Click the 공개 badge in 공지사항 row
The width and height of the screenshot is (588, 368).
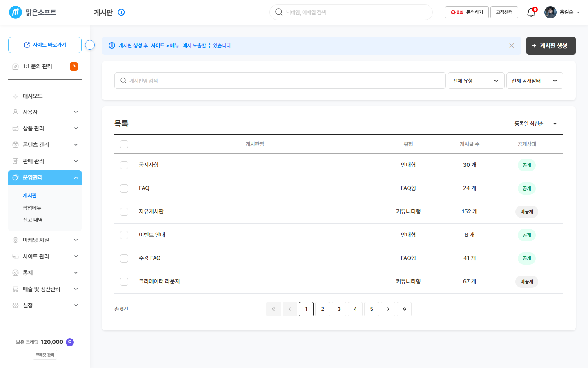527,165
